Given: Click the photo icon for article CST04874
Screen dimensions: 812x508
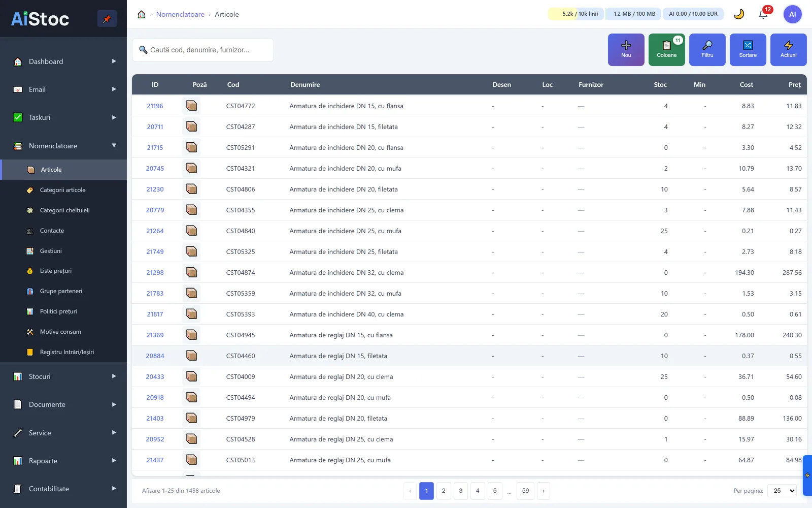Looking at the screenshot, I should click(x=191, y=272).
